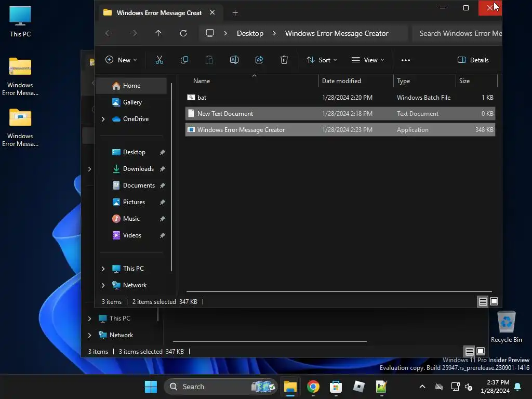
Task: Select Windows Error Message Creator application file
Action: [340, 130]
